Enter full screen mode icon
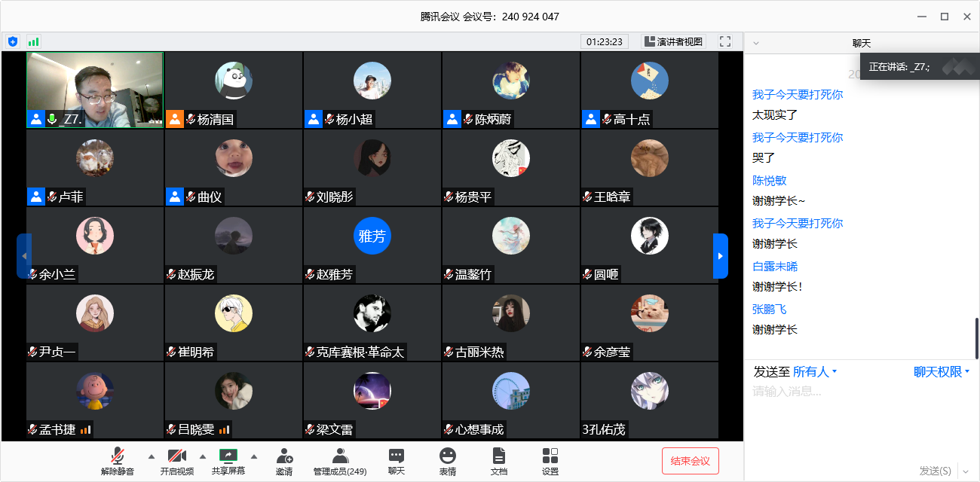This screenshot has height=482, width=980. [x=725, y=41]
